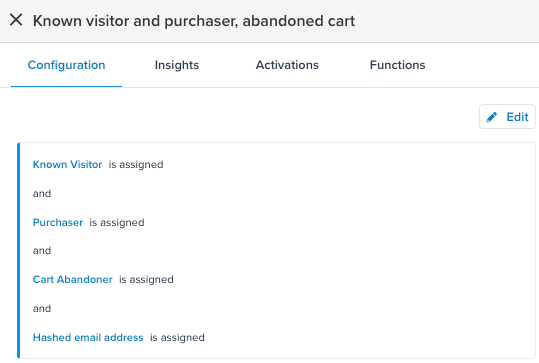The height and width of the screenshot is (363, 539).
Task: Click "is assigned" beside Cart Abandoner
Action: (146, 280)
